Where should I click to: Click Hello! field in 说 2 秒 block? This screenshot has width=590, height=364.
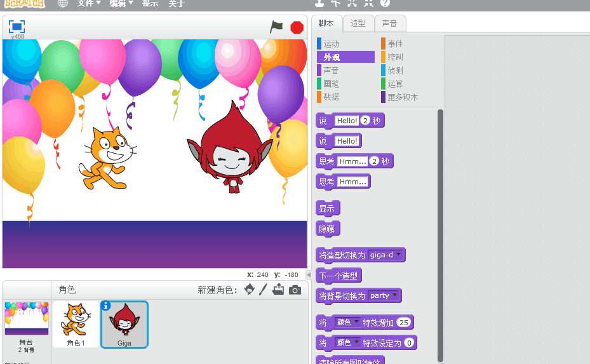[x=347, y=121]
